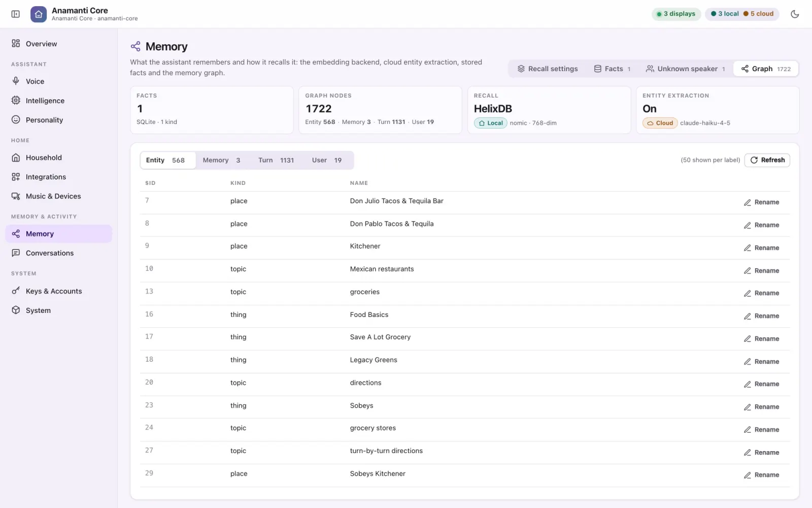Viewport: 812px width, 508px height.
Task: Click the Save A Lot Grocery name
Action: 380,337
